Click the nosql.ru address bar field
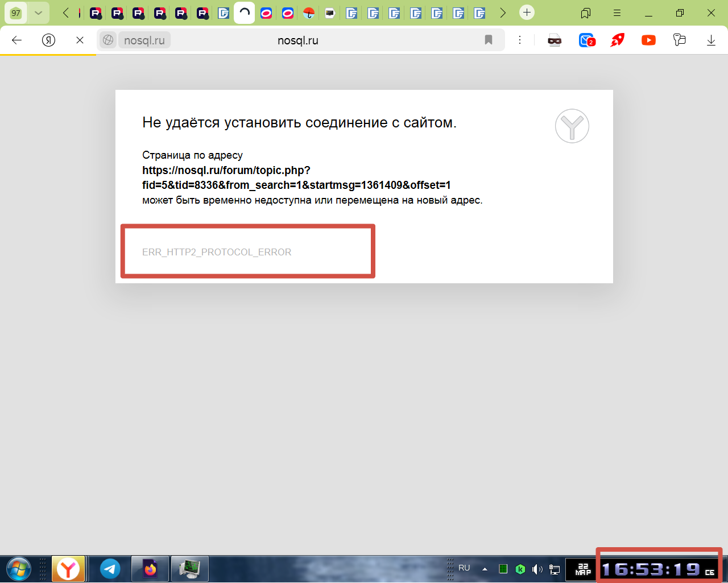The image size is (728, 583). coord(297,40)
